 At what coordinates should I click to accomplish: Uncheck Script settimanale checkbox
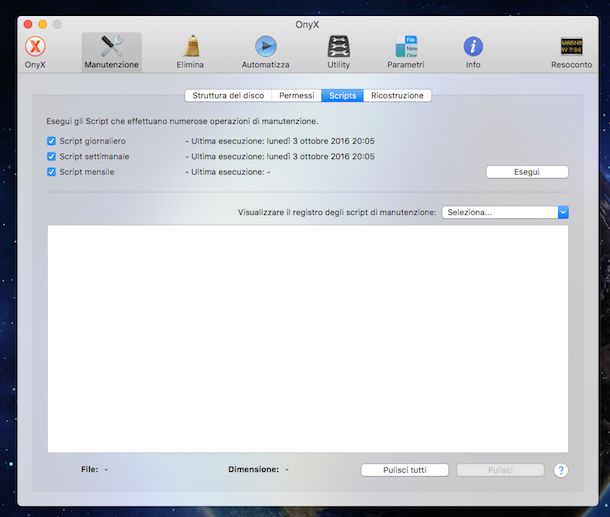tap(51, 156)
